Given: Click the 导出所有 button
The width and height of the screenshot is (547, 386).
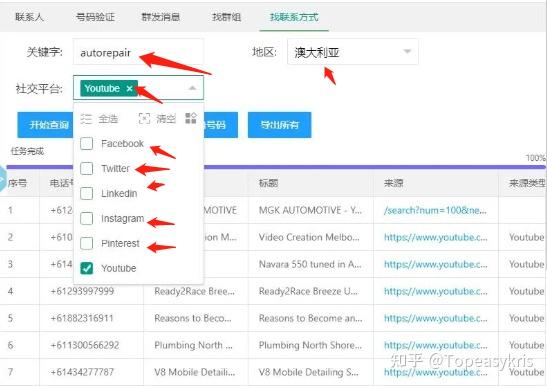Looking at the screenshot, I should (279, 125).
